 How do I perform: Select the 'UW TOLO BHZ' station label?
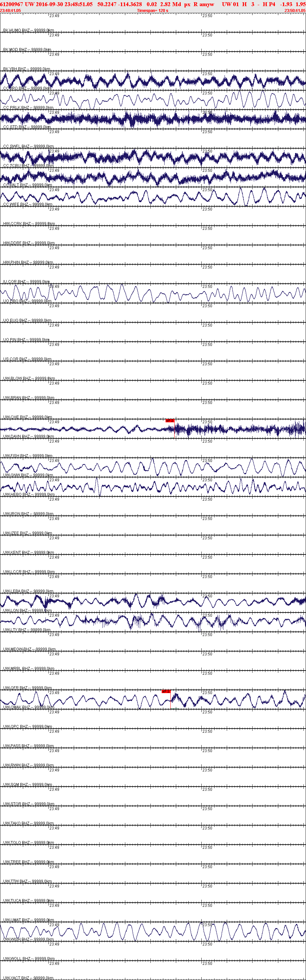(x=29, y=843)
